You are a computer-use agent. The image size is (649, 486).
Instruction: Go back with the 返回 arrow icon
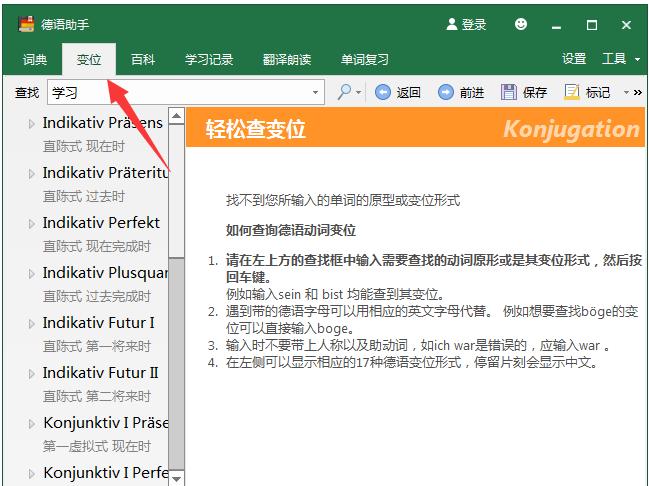click(x=383, y=92)
